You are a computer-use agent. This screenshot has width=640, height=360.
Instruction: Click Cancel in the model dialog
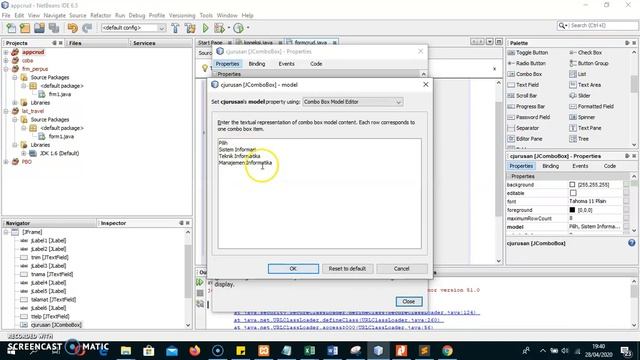(x=402, y=269)
